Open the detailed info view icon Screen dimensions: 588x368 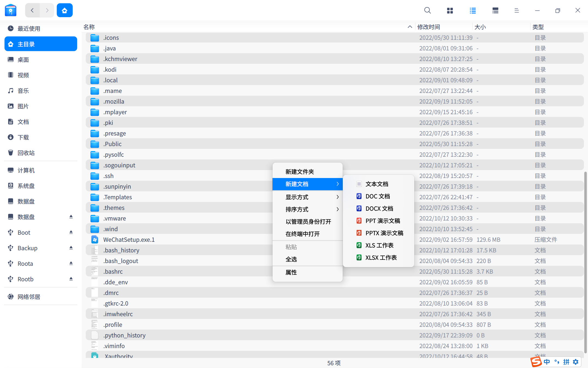[495, 10]
